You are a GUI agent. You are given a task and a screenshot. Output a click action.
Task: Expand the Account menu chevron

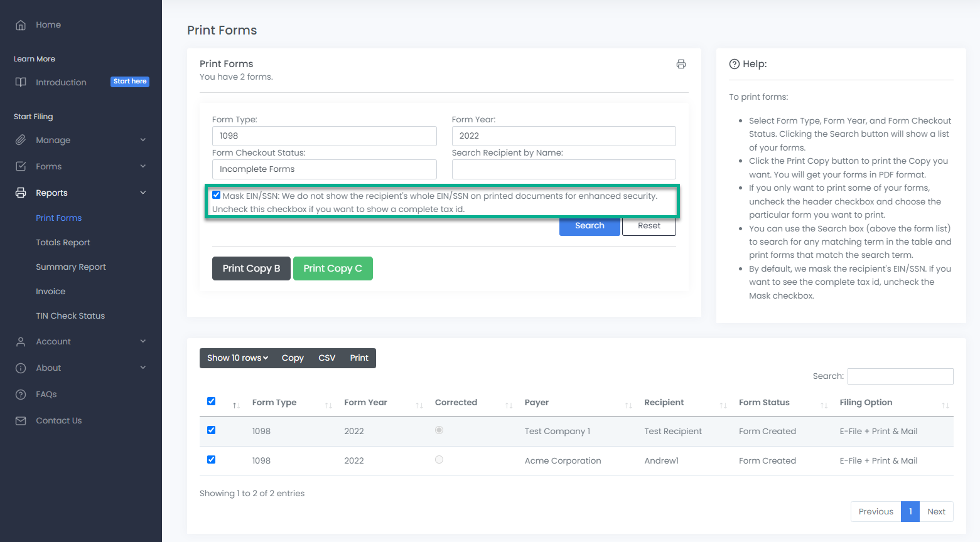pos(143,341)
